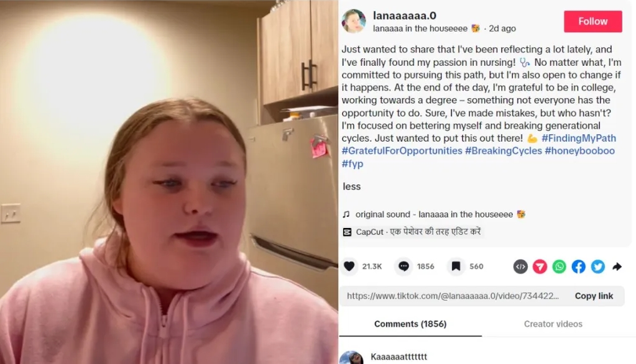Collapse the caption with 'less'
Screen dimensions: 636x364
(x=352, y=186)
